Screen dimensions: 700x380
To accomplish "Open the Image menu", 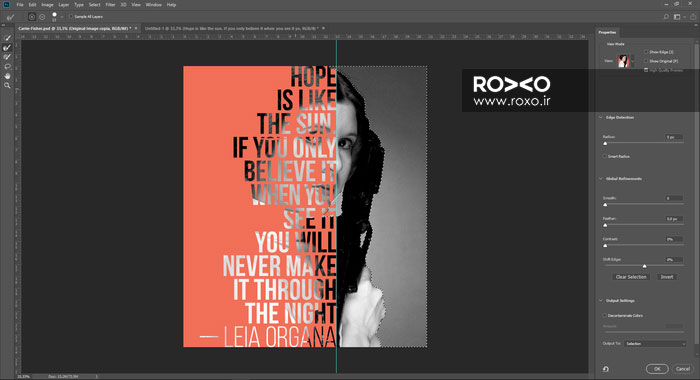I will 47,5.
